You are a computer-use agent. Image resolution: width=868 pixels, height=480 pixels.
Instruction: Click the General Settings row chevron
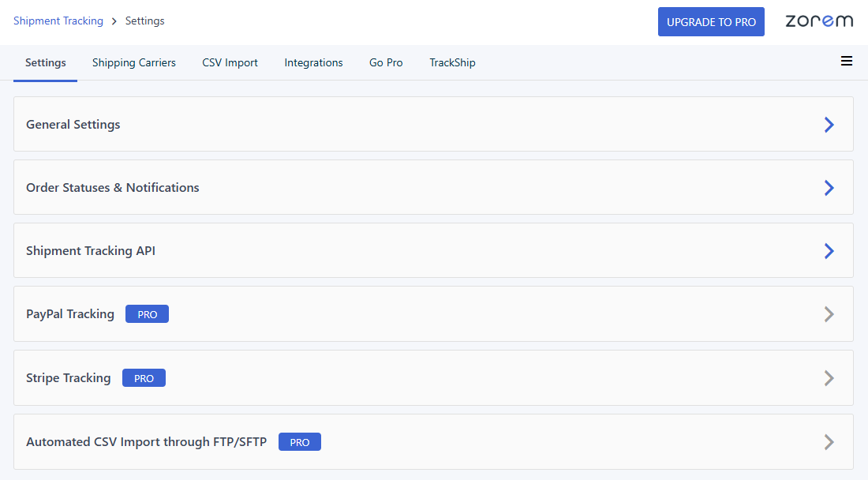click(x=829, y=124)
